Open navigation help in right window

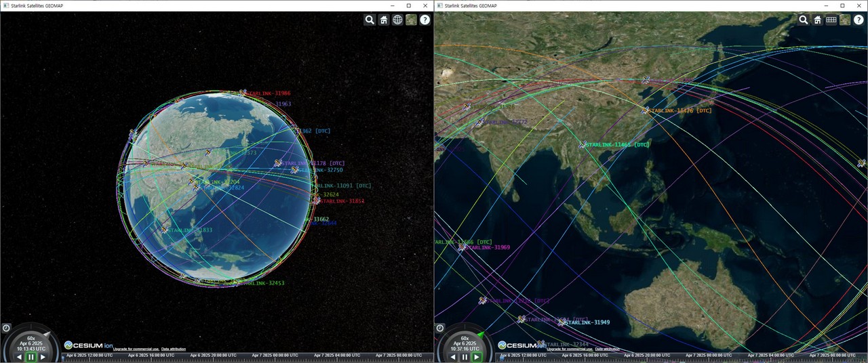859,20
